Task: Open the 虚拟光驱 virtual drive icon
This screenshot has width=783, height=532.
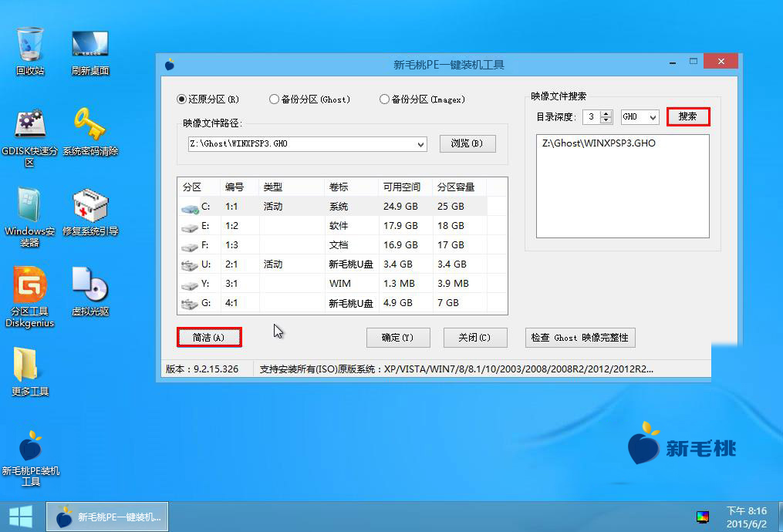Action: coord(90,292)
